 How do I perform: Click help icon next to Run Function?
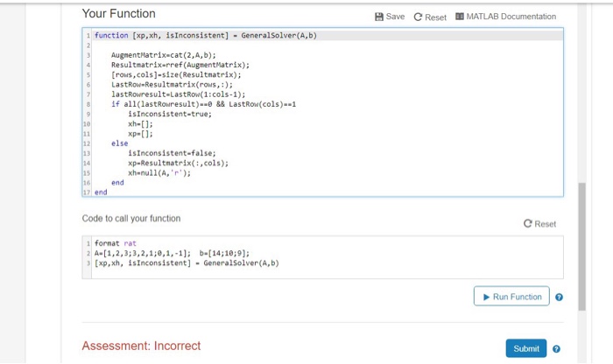tap(559, 297)
